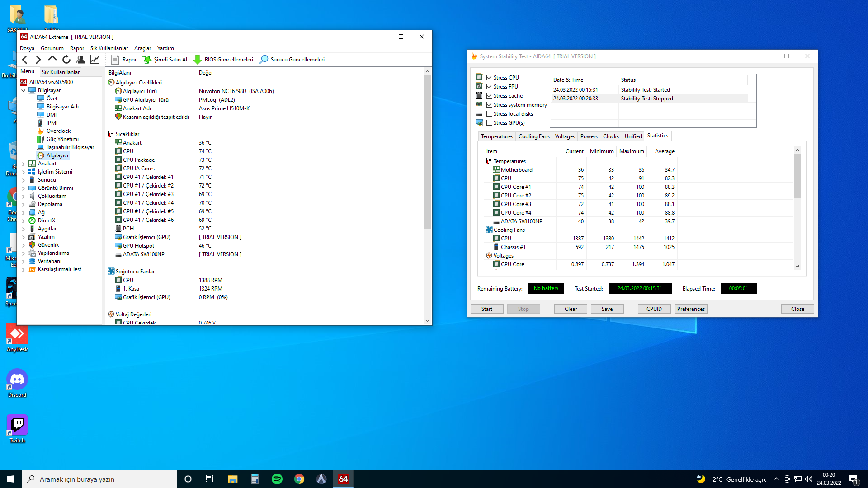The height and width of the screenshot is (488, 868).
Task: Expand the İşletim Sistemi tree node
Action: (24, 172)
